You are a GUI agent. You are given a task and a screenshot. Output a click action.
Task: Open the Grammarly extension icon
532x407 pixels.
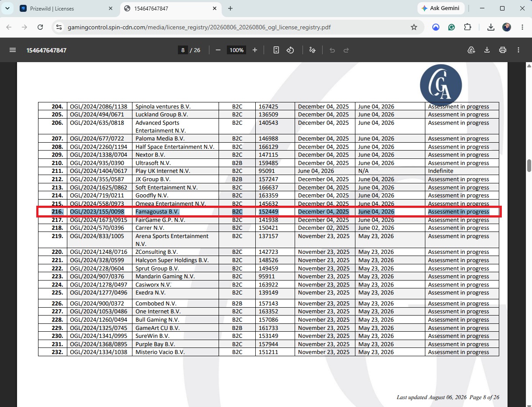pos(452,27)
